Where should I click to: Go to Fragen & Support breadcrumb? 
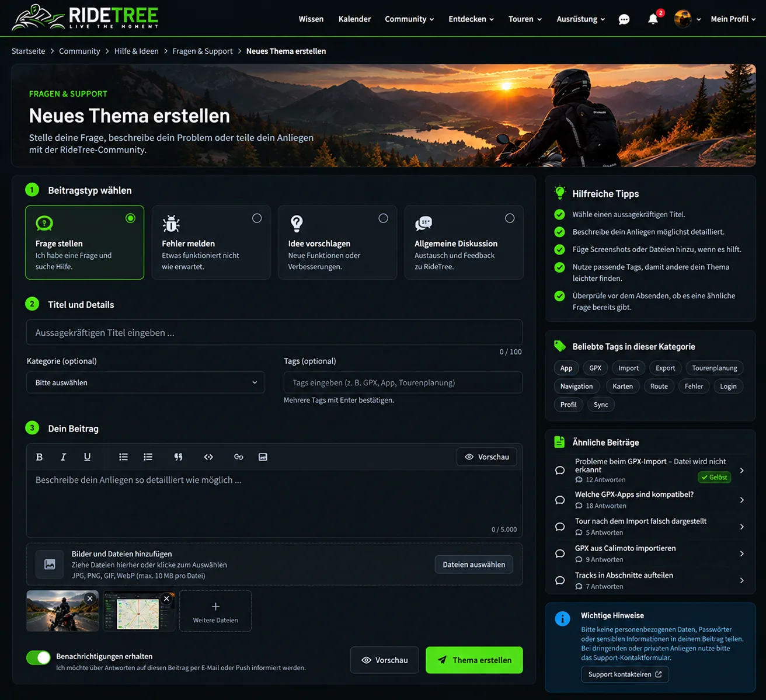(x=203, y=51)
